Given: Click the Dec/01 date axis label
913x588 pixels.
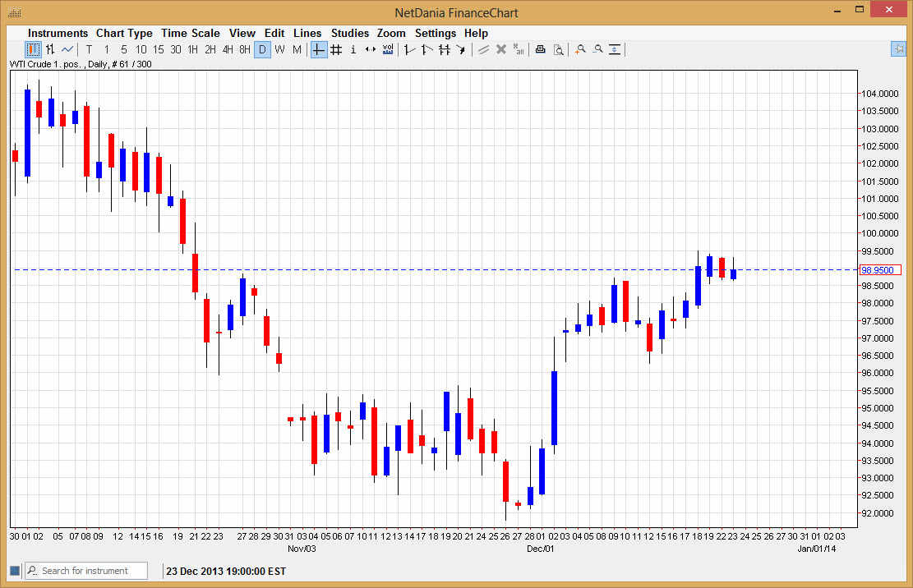Looking at the screenshot, I should pyautogui.click(x=541, y=549).
